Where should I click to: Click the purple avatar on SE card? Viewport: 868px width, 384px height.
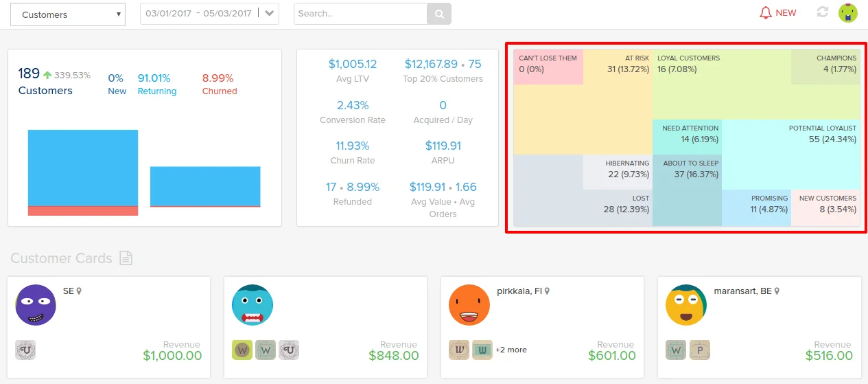click(36, 305)
